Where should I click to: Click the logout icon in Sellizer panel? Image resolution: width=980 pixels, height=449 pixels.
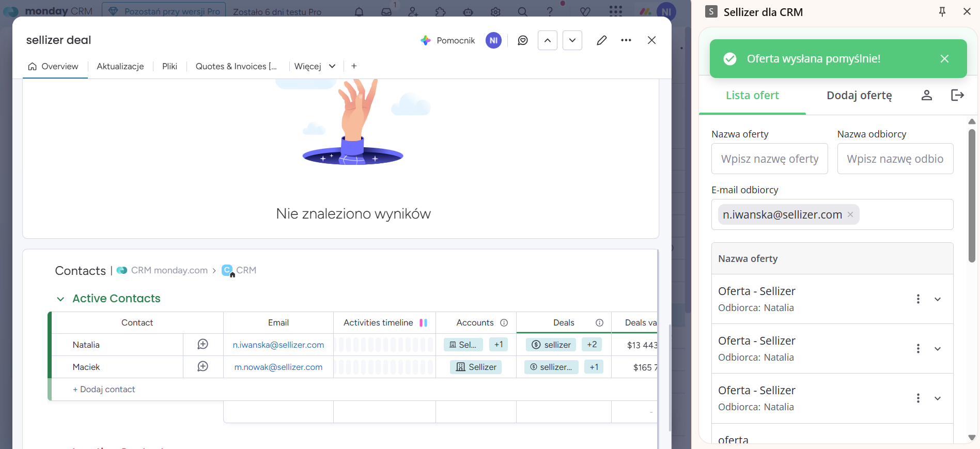(957, 95)
